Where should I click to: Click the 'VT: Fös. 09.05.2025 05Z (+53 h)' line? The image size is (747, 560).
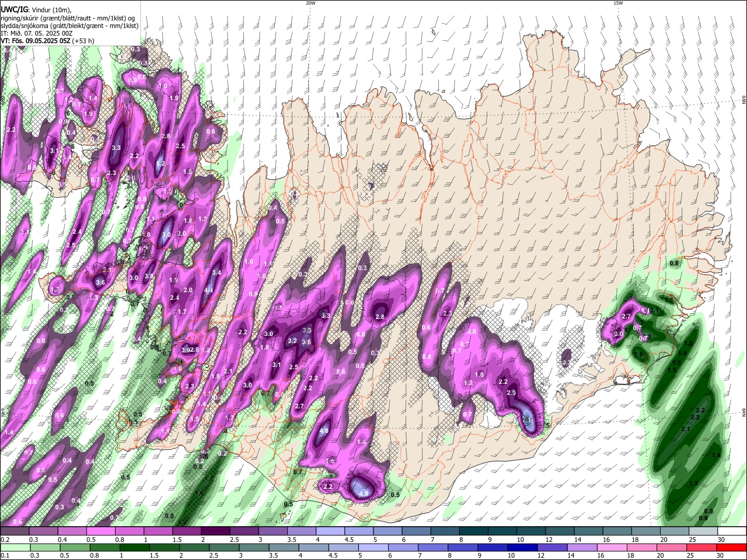(48, 41)
